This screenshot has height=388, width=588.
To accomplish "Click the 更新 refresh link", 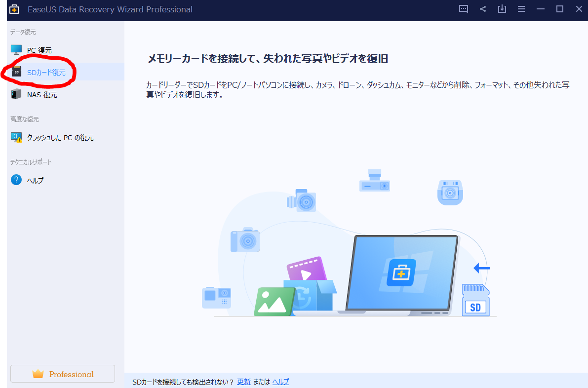I will pos(244,382).
